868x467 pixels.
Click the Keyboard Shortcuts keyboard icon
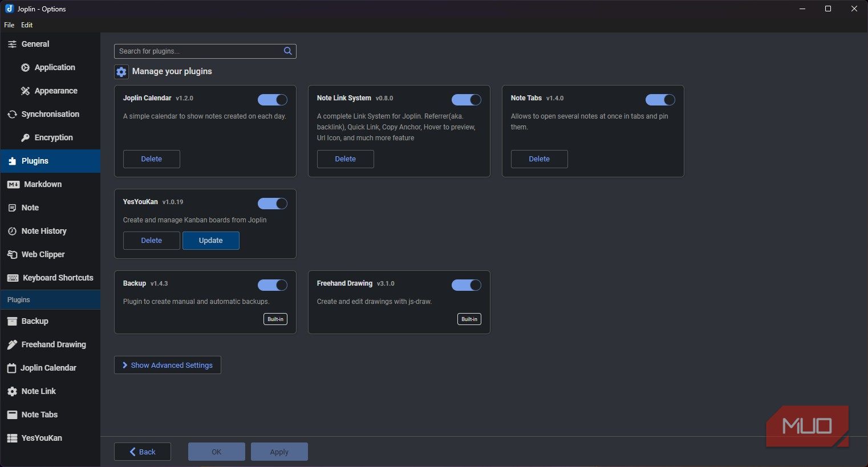coord(13,278)
